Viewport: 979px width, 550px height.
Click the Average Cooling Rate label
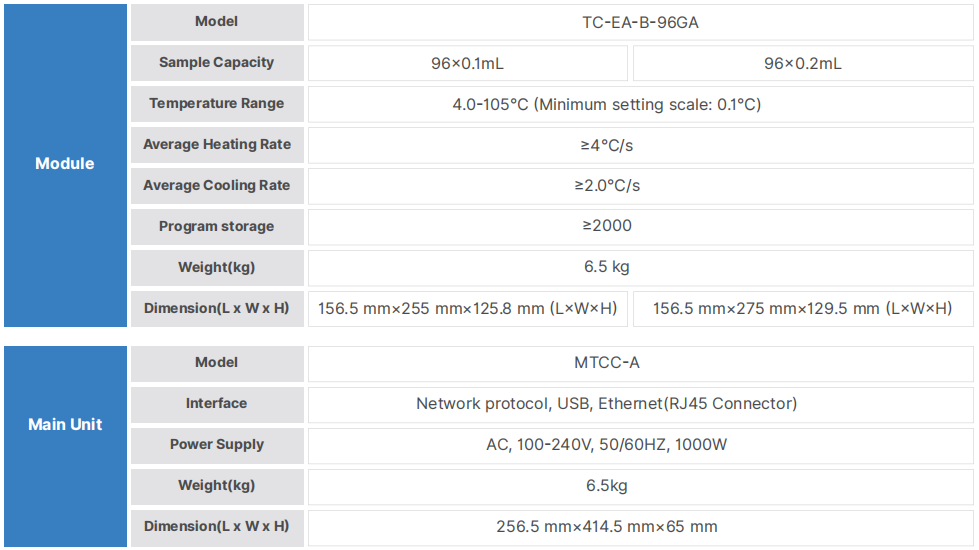tap(217, 186)
